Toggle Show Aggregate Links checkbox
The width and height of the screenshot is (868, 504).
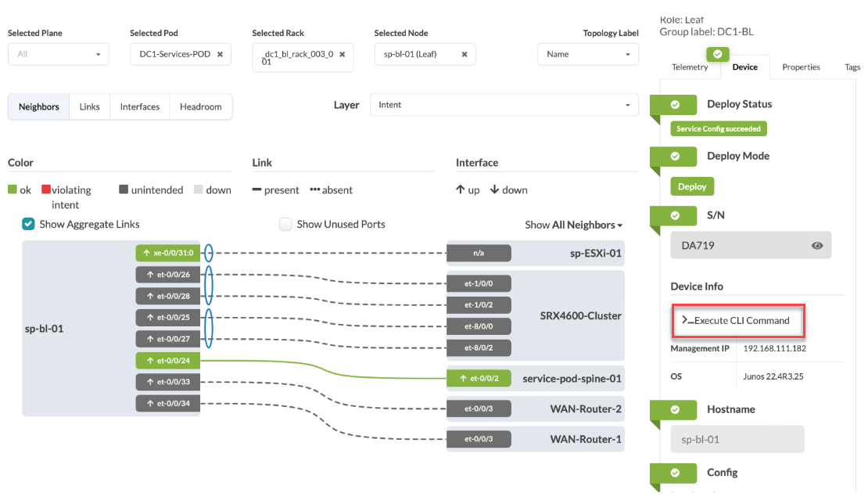tap(28, 225)
